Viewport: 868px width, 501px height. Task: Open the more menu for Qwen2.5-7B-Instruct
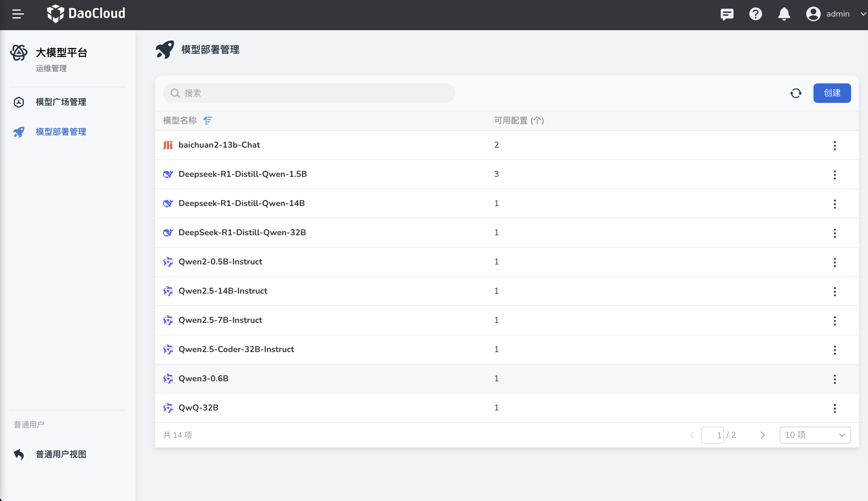tap(835, 321)
